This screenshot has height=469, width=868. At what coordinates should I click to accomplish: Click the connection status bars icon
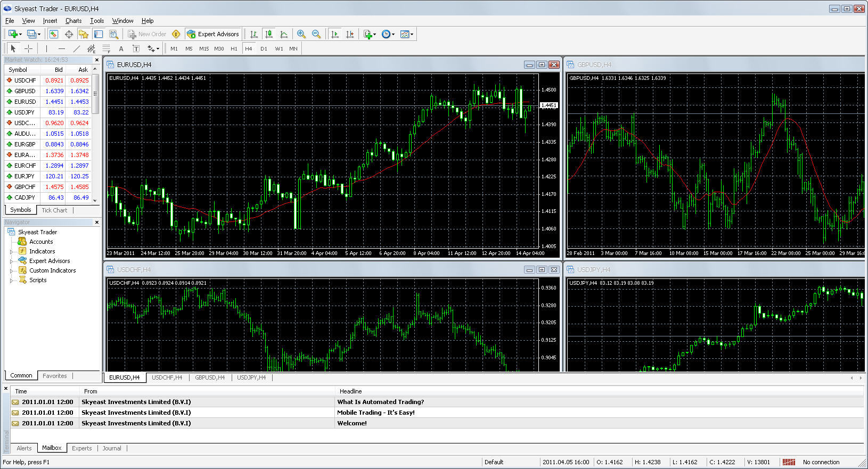[x=789, y=462]
